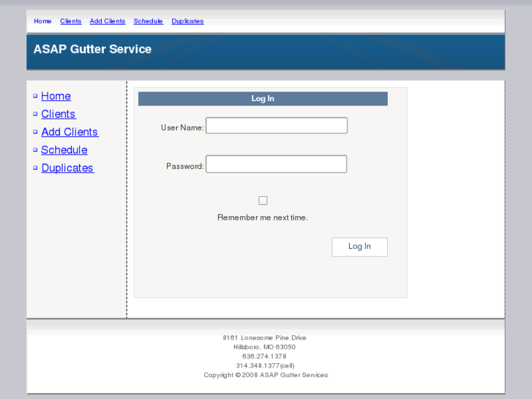The height and width of the screenshot is (399, 532).
Task: Go to Home in the sidebar list
Action: pyautogui.click(x=56, y=96)
